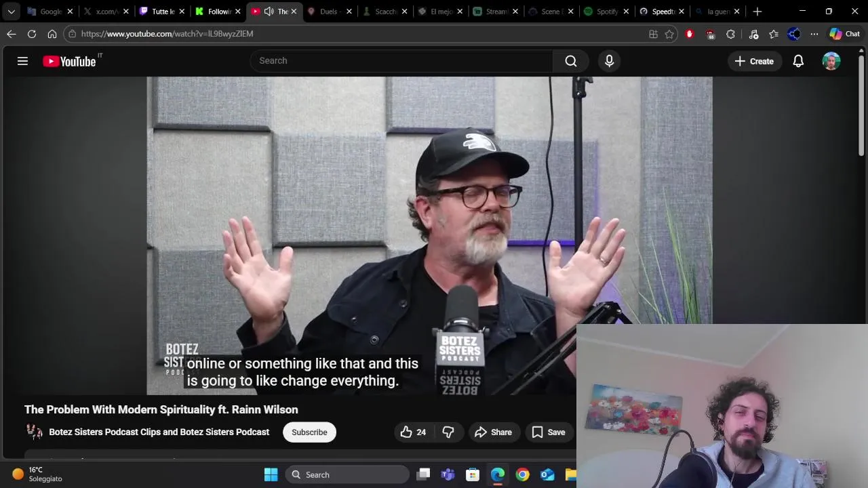Image resolution: width=868 pixels, height=488 pixels.
Task: Click the Windows taskbar Search box
Action: pos(348,475)
